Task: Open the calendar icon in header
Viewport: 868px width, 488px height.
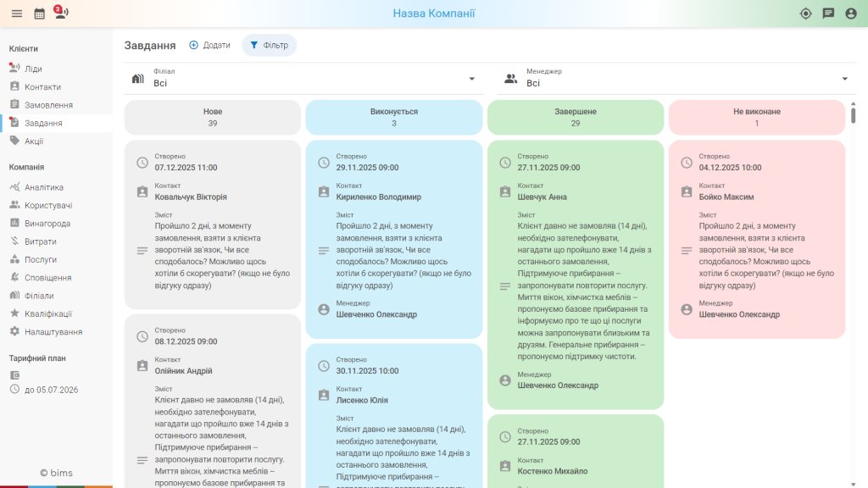Action: pos(39,14)
